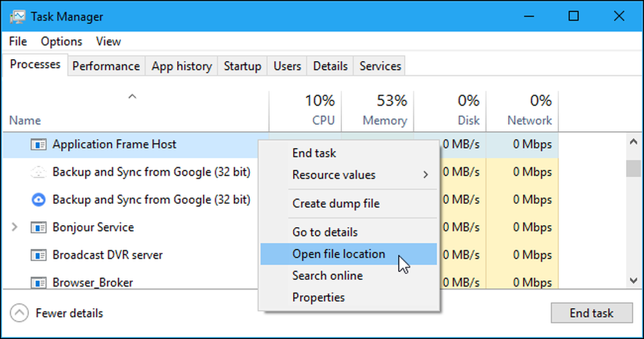This screenshot has width=644, height=339.
Task: Expand the Bonjour Service process group
Action: tap(14, 227)
